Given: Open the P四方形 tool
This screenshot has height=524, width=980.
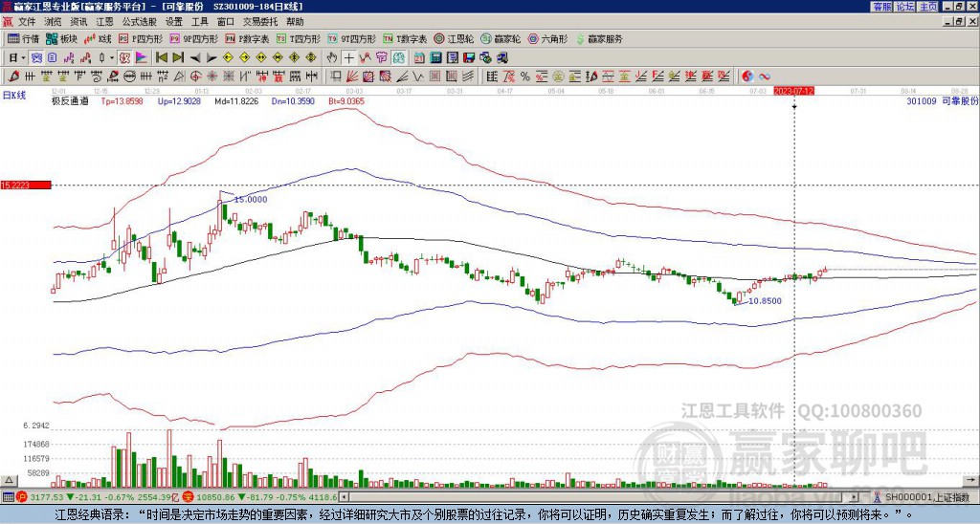Looking at the screenshot, I should pyautogui.click(x=141, y=38).
